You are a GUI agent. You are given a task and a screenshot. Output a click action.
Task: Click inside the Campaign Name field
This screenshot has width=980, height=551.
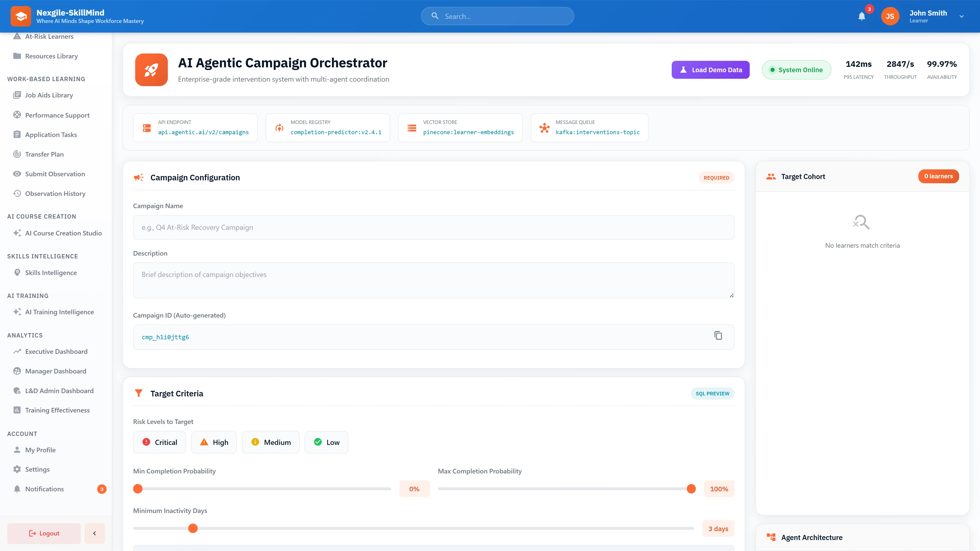pos(433,227)
